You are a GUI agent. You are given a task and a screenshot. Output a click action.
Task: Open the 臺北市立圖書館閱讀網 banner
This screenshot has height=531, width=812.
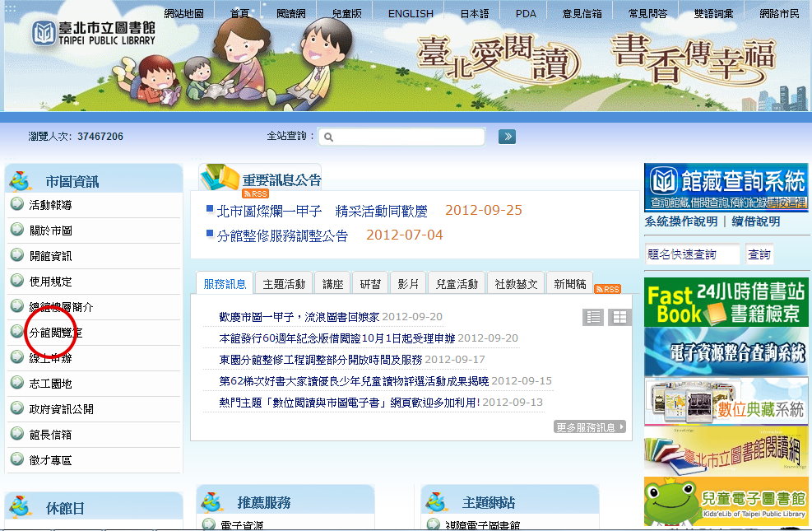point(726,451)
